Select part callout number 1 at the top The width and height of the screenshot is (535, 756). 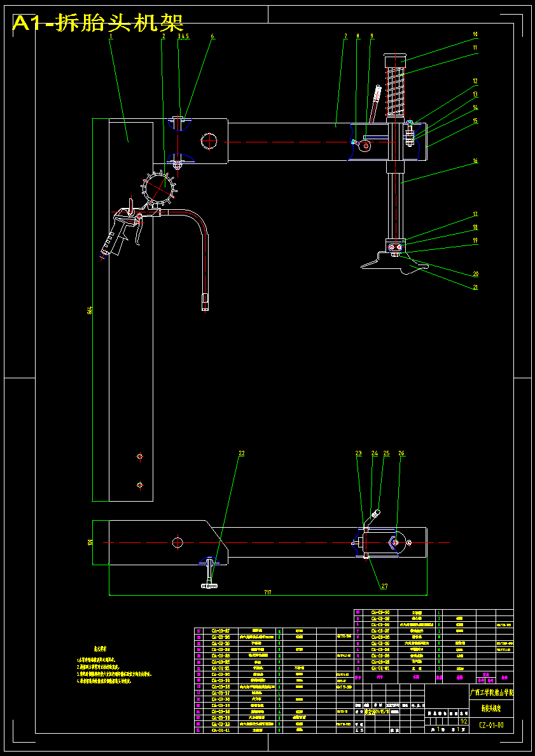[x=111, y=36]
